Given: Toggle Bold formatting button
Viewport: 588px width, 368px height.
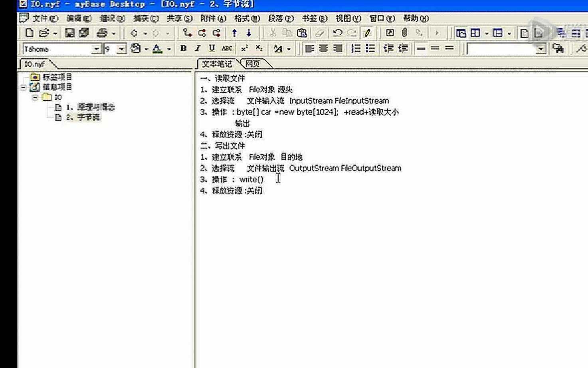Looking at the screenshot, I should click(x=183, y=48).
